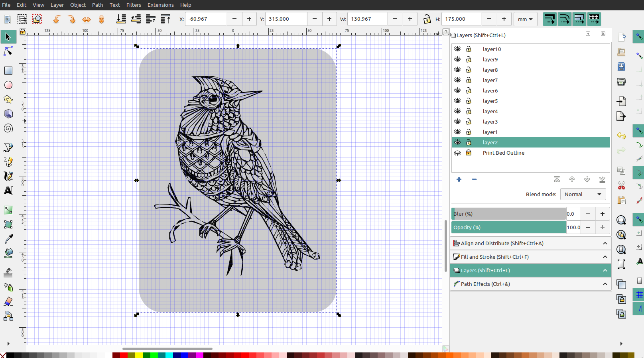This screenshot has width=644, height=358.
Task: Toggle the lock on layer5
Action: 469,101
